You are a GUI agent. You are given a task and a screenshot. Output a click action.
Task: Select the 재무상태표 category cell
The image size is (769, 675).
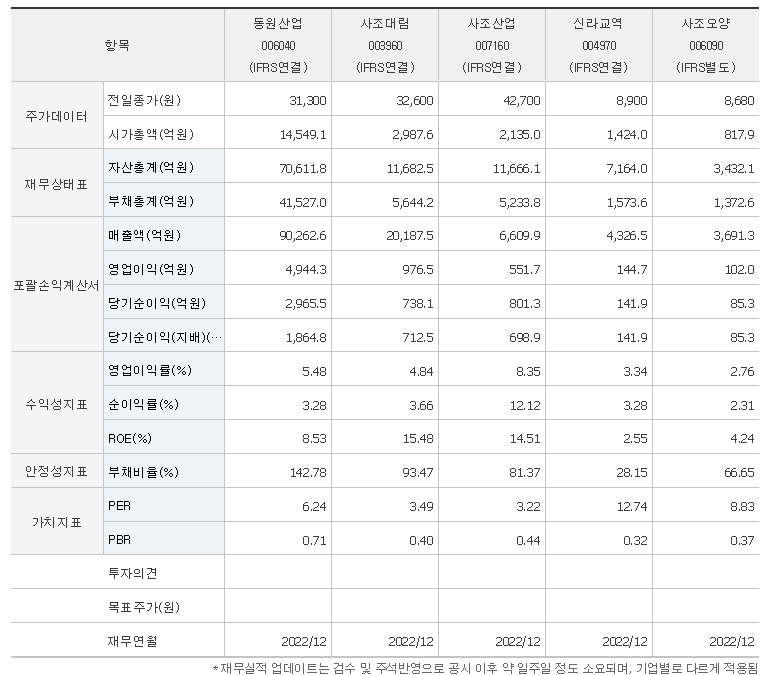point(57,184)
